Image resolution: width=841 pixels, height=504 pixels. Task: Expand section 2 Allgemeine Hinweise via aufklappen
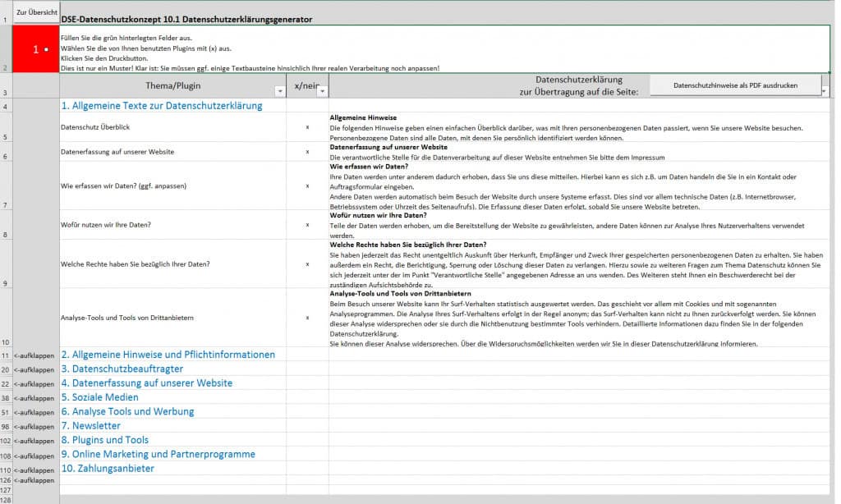click(34, 355)
